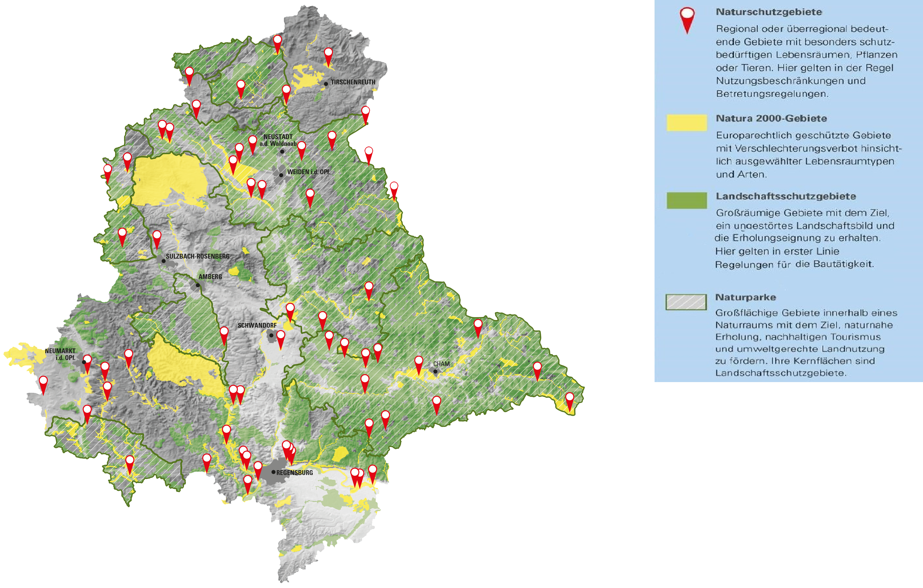Click the red pin at the map's easternmost tip
The width and height of the screenshot is (923, 588).
coord(570,402)
